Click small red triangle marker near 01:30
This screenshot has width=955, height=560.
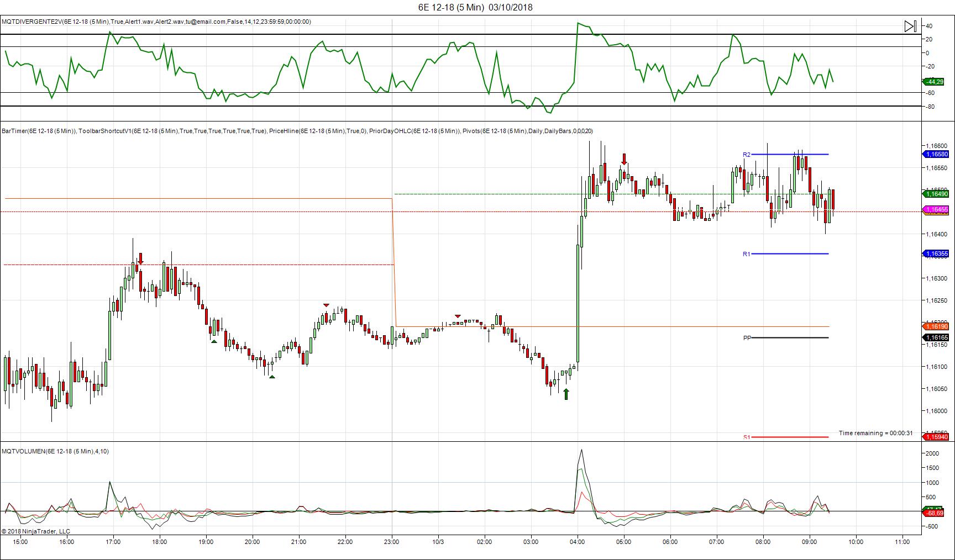pyautogui.click(x=458, y=316)
